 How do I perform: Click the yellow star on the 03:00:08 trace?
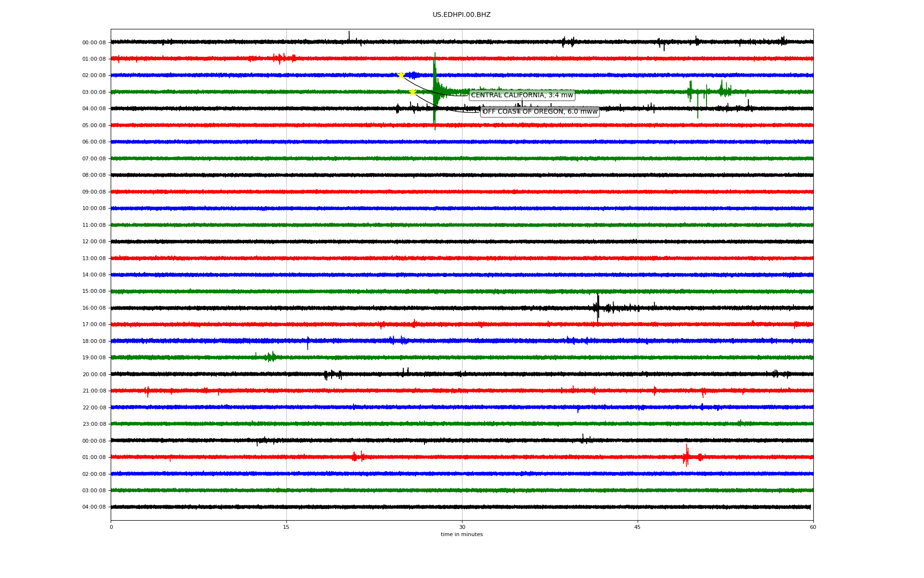(412, 92)
